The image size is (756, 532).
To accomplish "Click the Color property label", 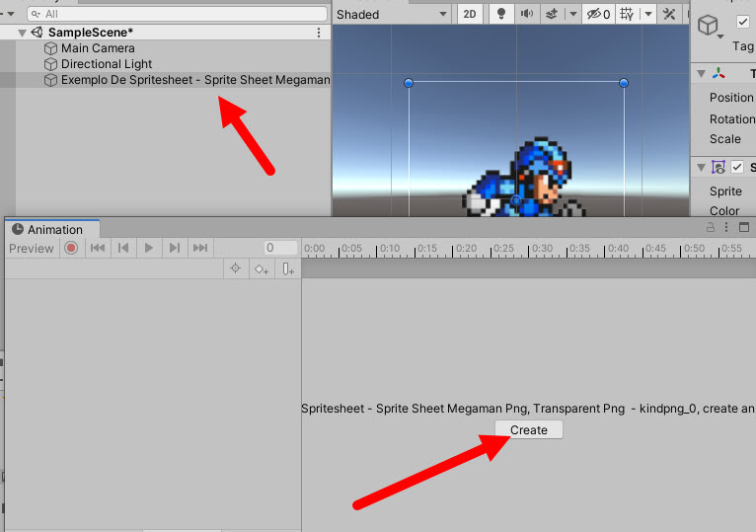I will (x=724, y=211).
